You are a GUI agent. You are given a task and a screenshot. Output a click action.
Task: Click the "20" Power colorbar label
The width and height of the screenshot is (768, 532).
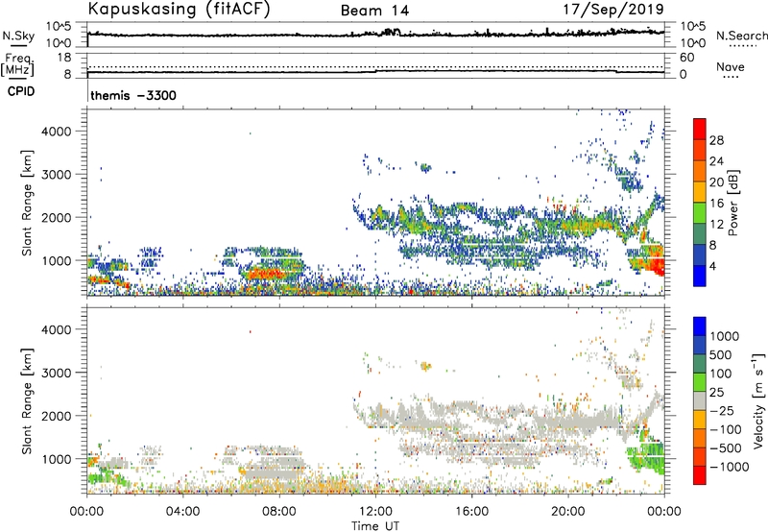(x=716, y=182)
